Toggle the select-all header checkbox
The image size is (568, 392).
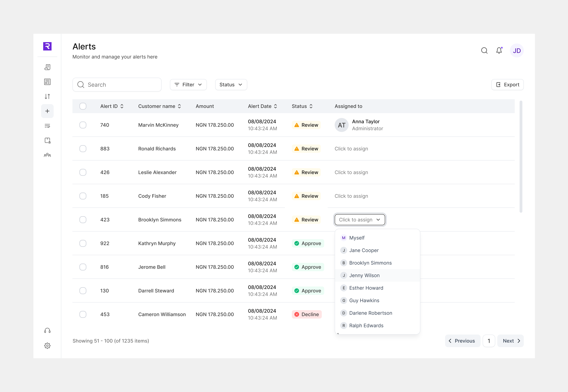point(83,106)
